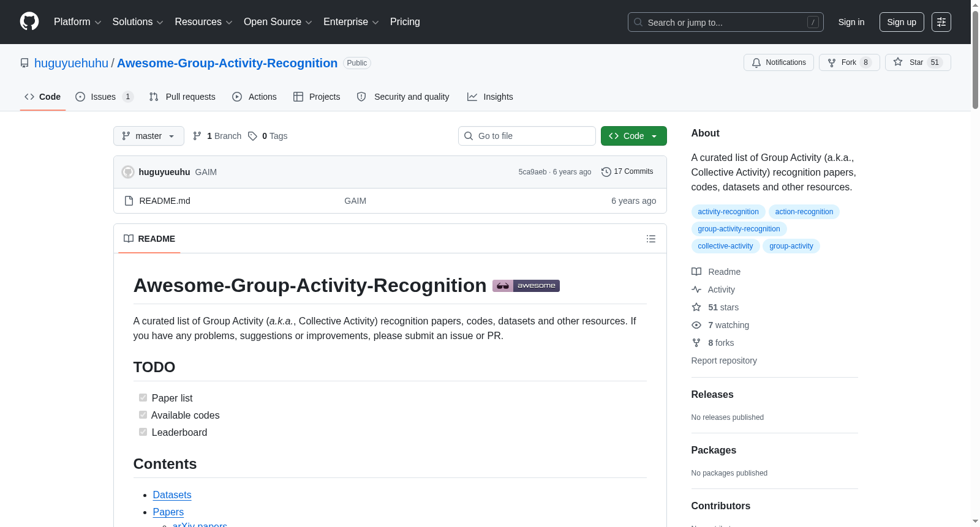The image size is (980, 527).
Task: Open the GitHub home logo
Action: click(29, 21)
